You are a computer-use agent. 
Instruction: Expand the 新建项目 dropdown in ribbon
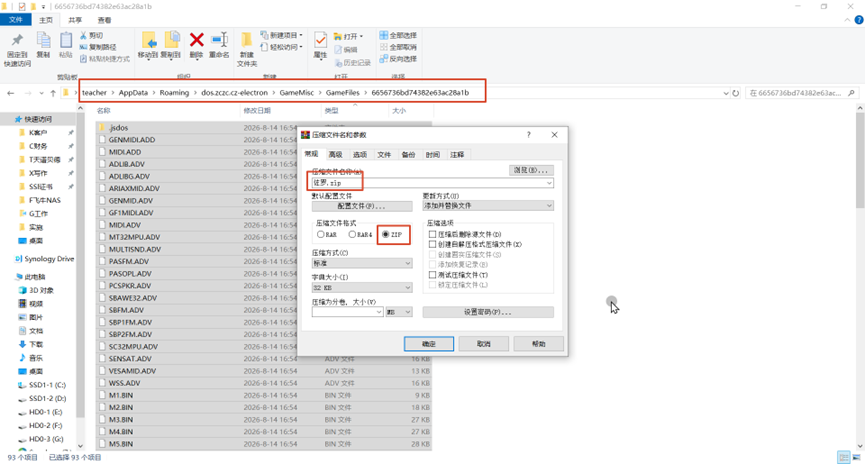(x=301, y=35)
